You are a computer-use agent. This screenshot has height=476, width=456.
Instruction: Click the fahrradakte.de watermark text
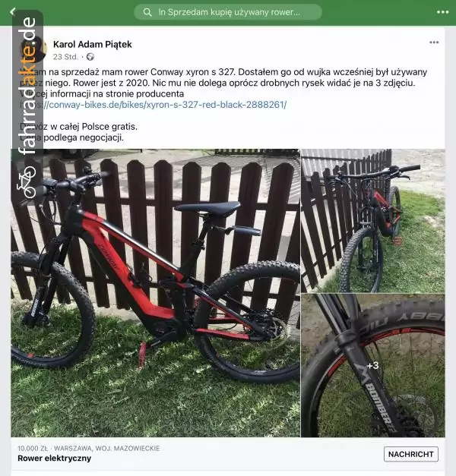click(28, 85)
